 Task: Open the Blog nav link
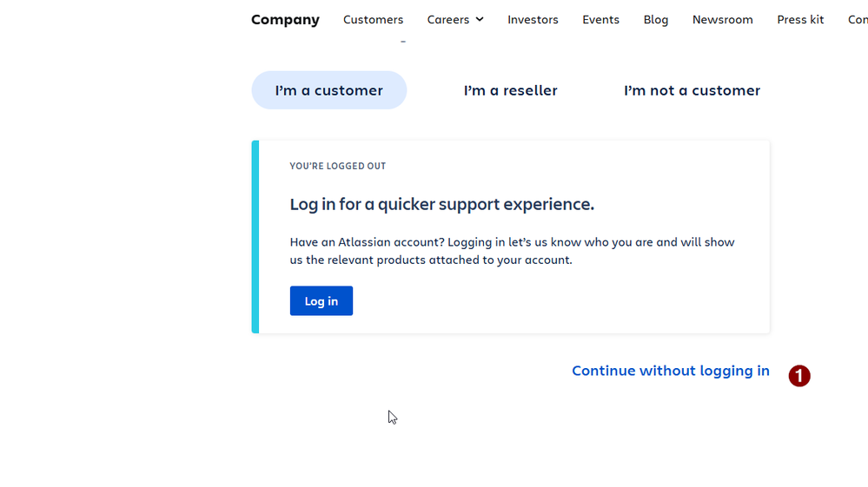tap(655, 19)
